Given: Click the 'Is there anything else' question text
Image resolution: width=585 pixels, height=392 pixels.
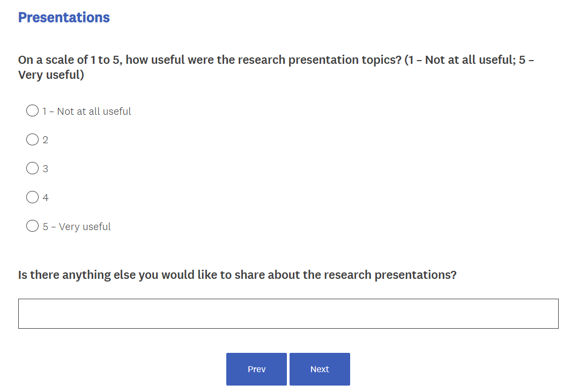Looking at the screenshot, I should 237,275.
